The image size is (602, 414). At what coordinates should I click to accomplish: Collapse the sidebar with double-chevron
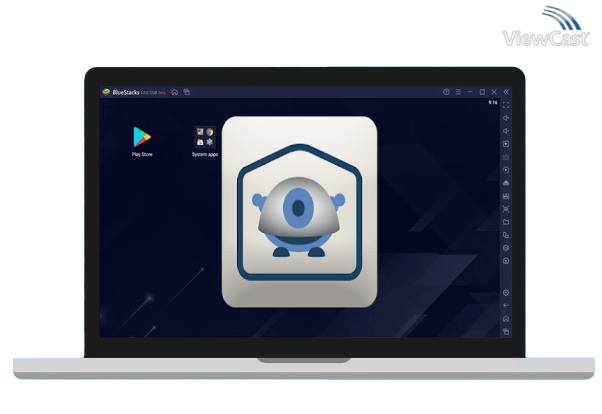(x=506, y=92)
